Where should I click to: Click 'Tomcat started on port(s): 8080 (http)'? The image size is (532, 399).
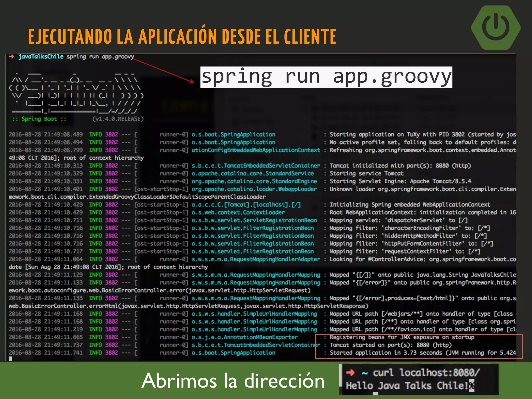(x=391, y=345)
